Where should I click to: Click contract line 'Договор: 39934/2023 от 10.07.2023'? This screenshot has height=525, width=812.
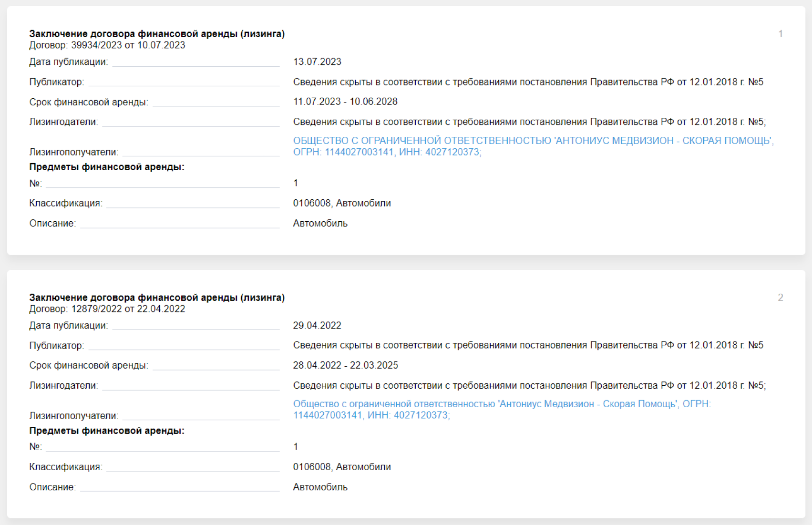point(107,45)
